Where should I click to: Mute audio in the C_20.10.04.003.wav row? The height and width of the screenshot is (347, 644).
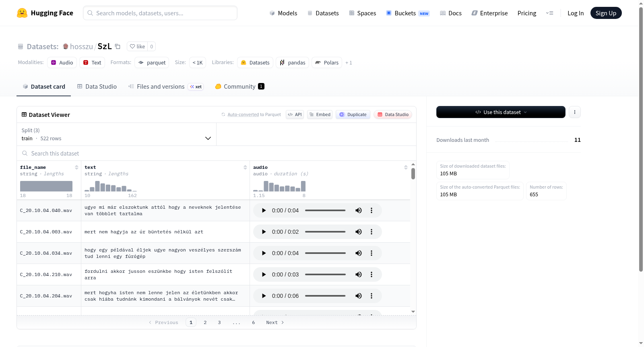[x=358, y=232]
